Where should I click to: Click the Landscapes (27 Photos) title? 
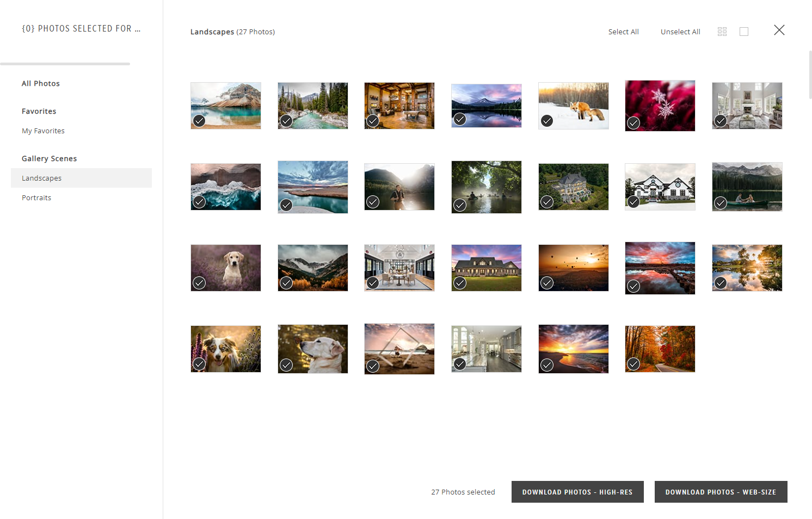tap(232, 32)
